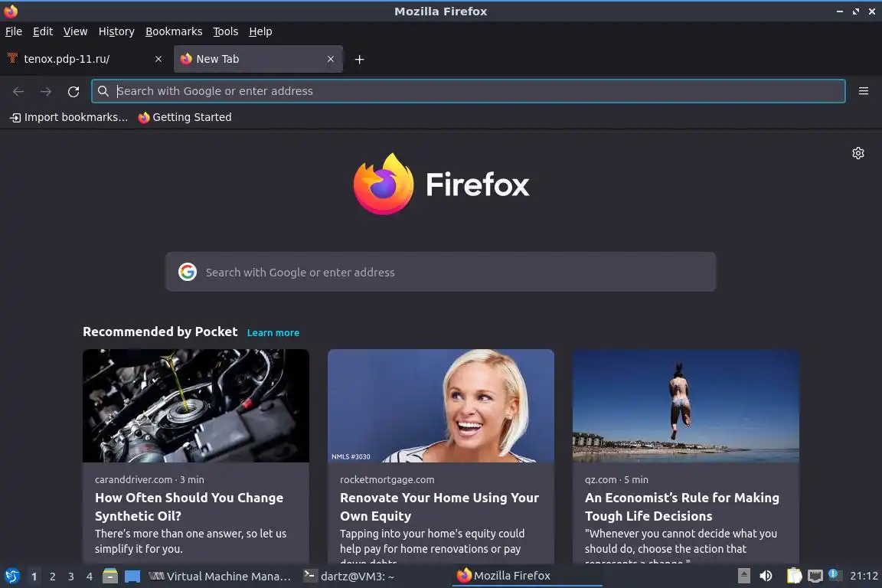Click the page center Google search box

(440, 273)
